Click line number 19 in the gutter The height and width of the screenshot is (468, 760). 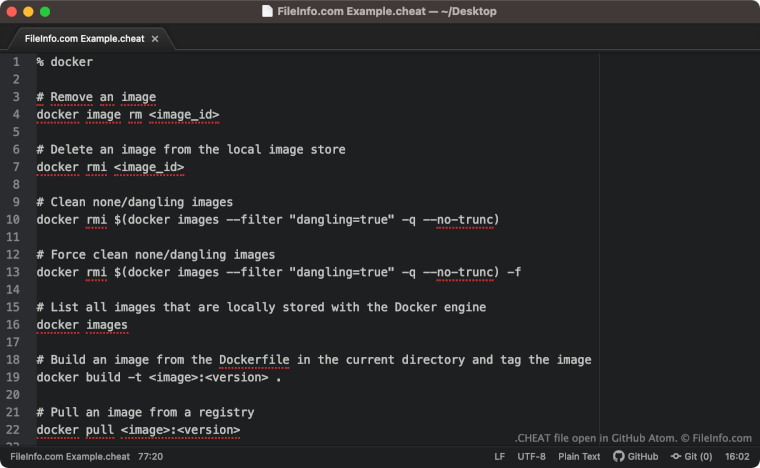pos(13,377)
